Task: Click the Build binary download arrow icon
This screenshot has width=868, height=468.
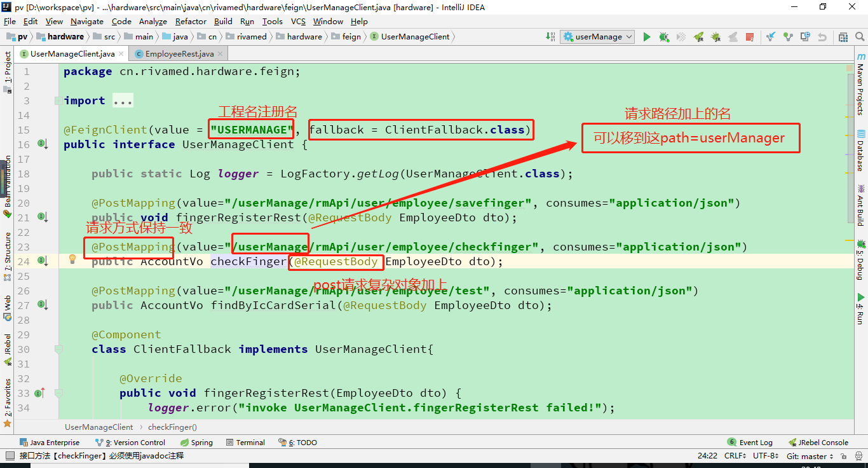Action: click(x=550, y=37)
